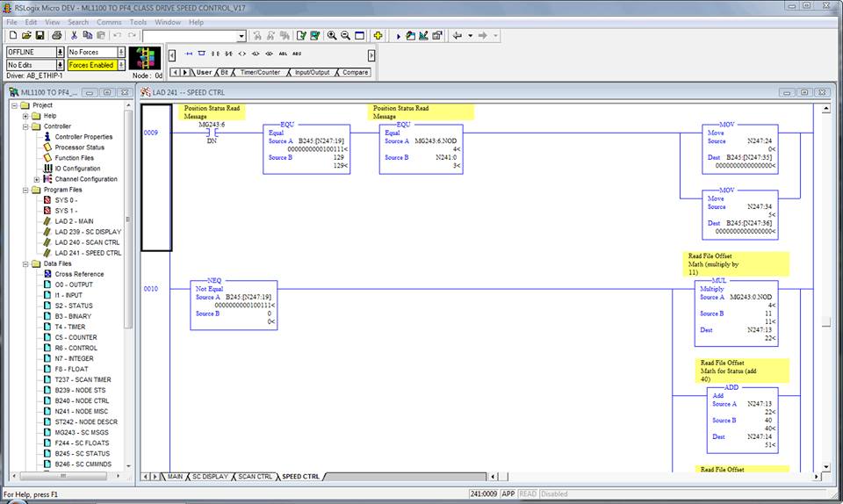Switch to the SC DISPLAY ladder tab
Screen dimensions: 843x504
coord(209,477)
